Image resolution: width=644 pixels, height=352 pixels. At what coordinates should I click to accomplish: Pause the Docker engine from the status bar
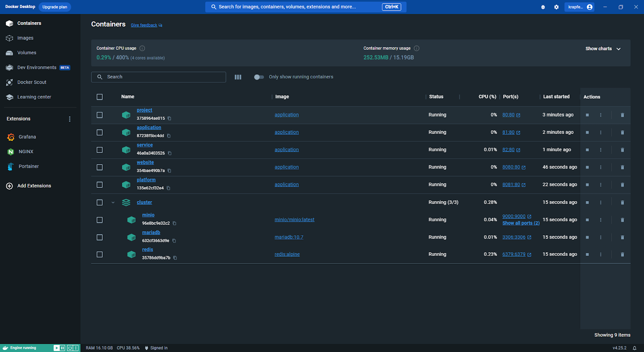click(63, 348)
